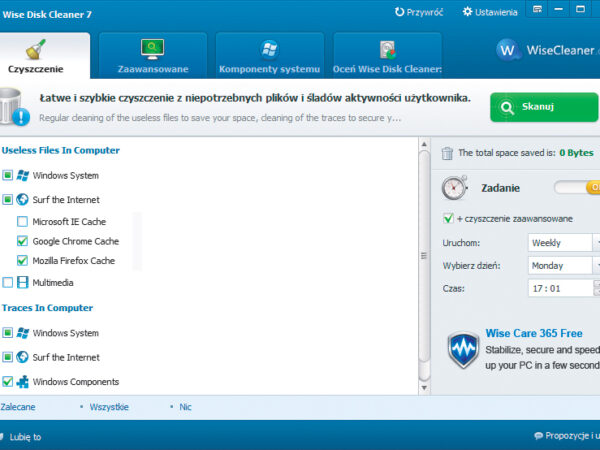Click the trash can total space icon
The height and width of the screenshot is (450, 600).
point(448,153)
